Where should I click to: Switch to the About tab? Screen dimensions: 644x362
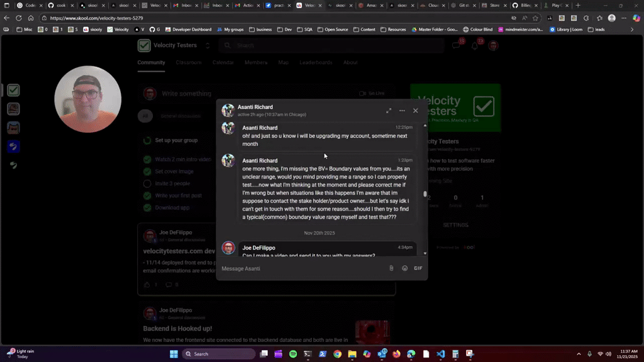pos(350,62)
